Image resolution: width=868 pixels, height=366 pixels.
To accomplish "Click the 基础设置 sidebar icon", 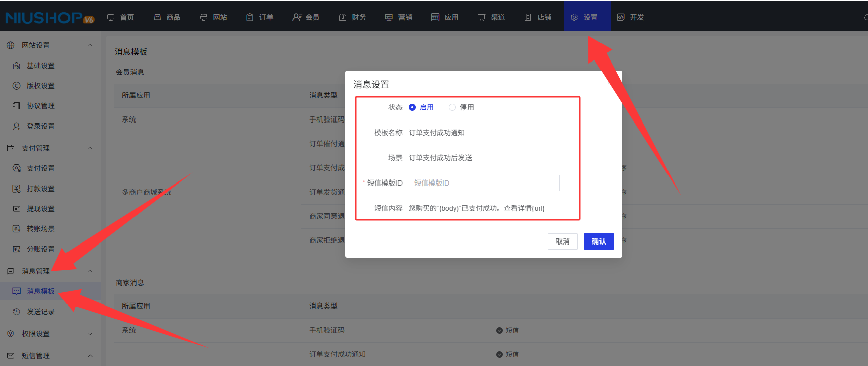I will (x=16, y=66).
